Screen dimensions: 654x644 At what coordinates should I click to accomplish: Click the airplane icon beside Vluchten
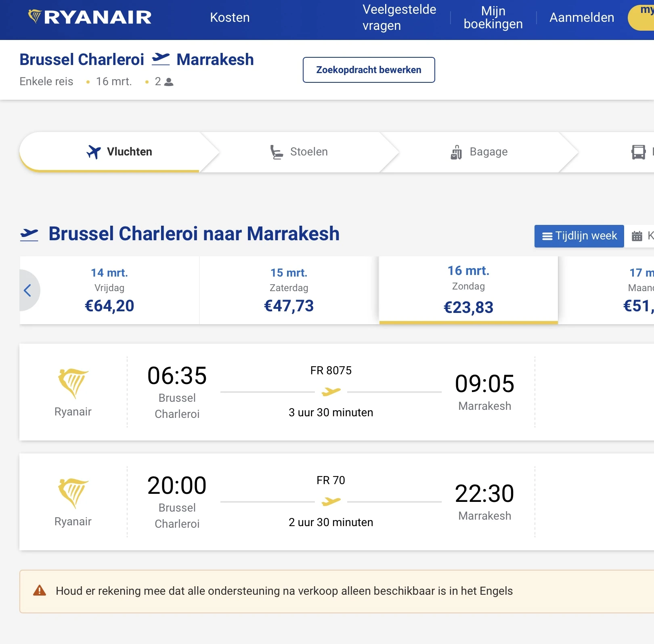[94, 152]
